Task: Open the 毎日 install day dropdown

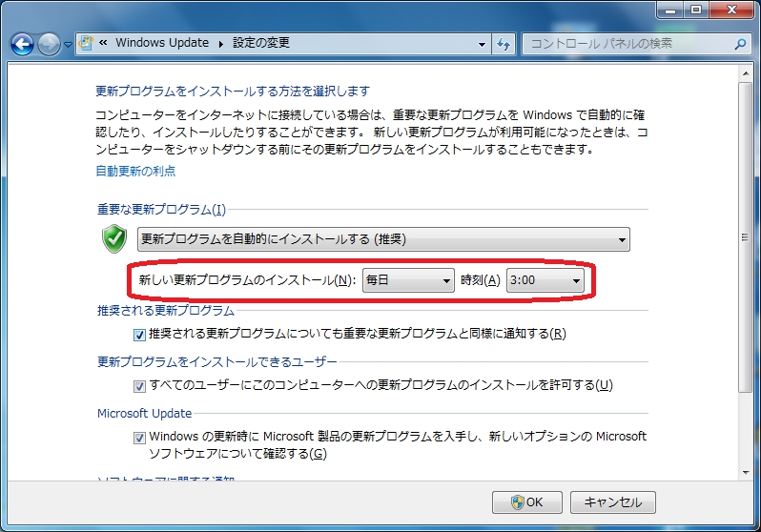Action: click(408, 280)
